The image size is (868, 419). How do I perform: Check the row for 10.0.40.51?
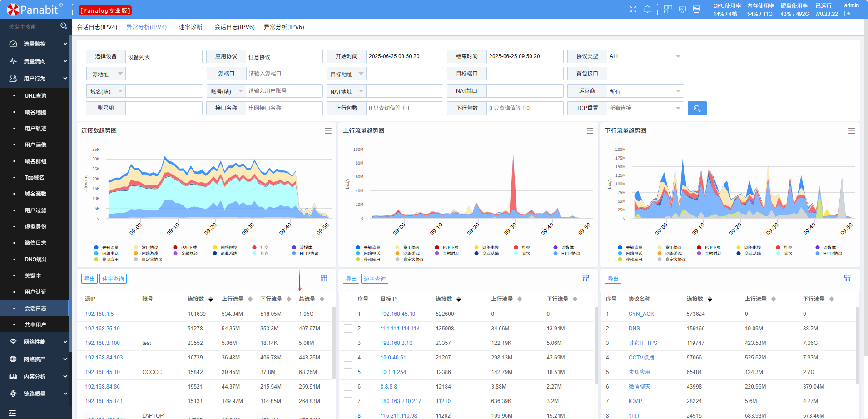(348, 358)
